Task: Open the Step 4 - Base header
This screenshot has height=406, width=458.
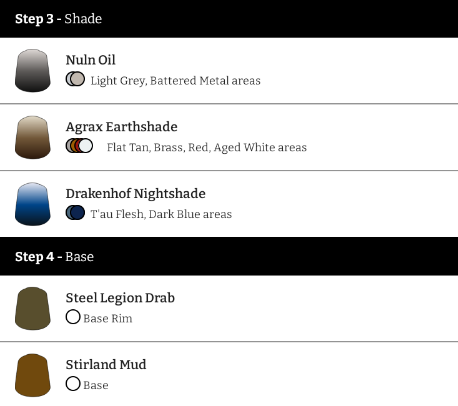Action: tap(229, 256)
